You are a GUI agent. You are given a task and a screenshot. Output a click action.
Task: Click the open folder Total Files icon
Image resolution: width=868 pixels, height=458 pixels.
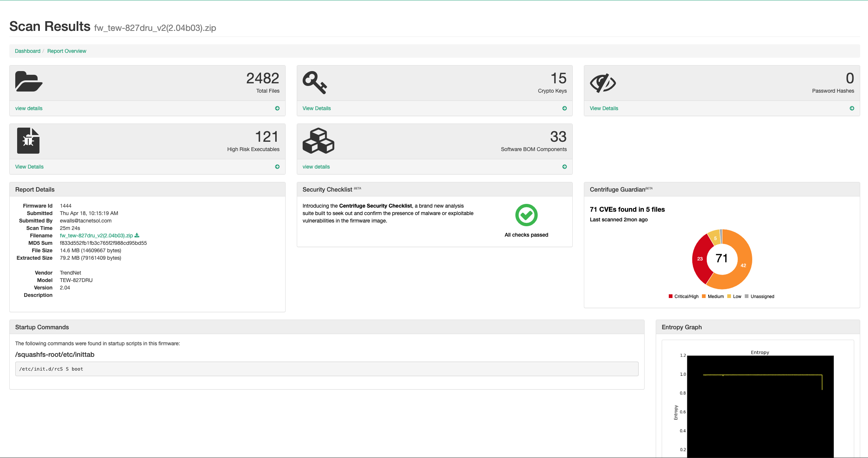point(29,81)
